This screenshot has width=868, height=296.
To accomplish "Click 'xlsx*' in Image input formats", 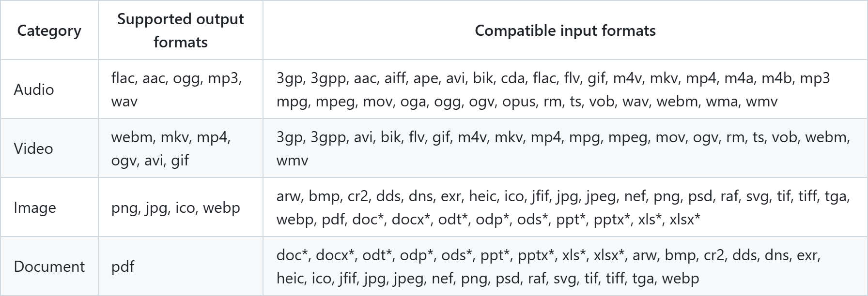I will coord(684,219).
